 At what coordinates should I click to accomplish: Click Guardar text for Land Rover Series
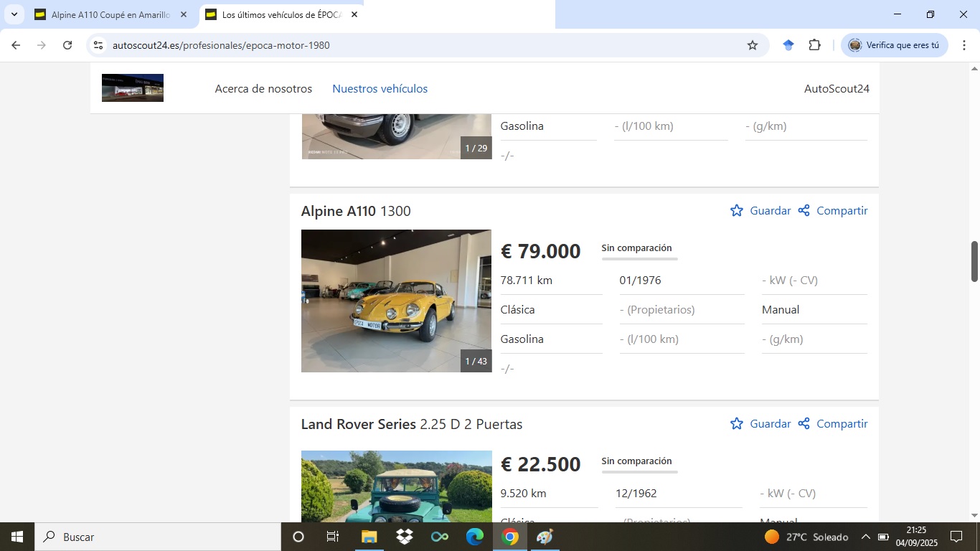click(x=771, y=424)
